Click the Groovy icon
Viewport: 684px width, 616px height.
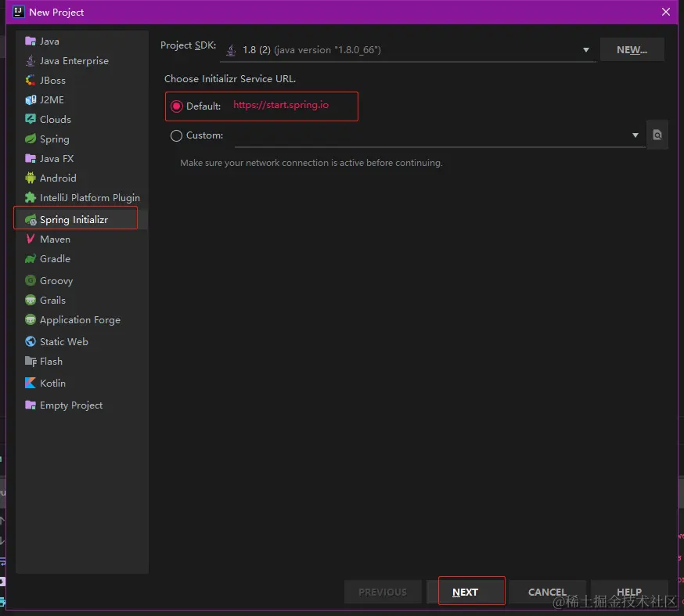(30, 280)
